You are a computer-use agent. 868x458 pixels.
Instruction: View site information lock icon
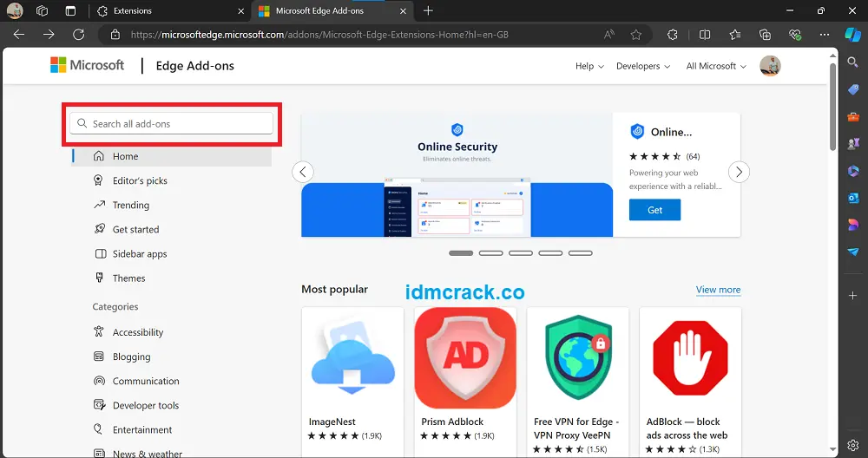(115, 35)
